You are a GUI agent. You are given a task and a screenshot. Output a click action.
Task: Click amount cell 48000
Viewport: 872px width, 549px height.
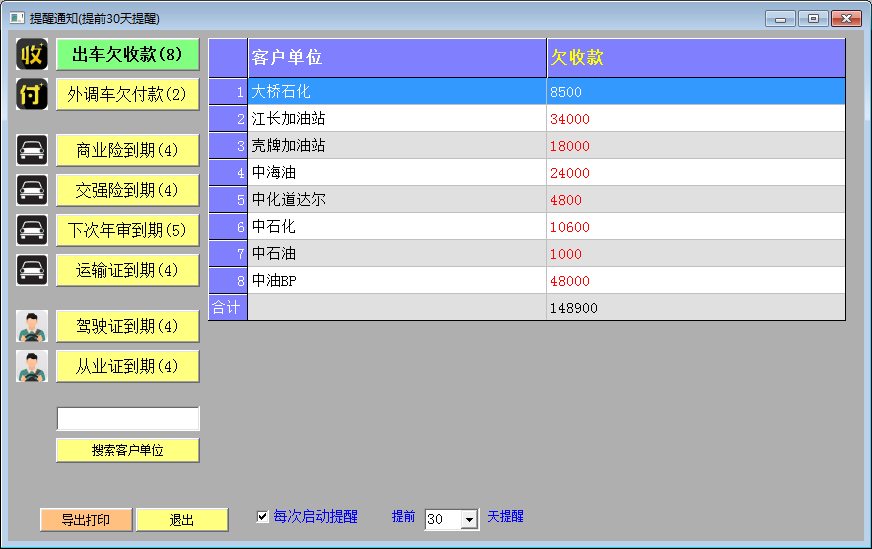point(696,280)
